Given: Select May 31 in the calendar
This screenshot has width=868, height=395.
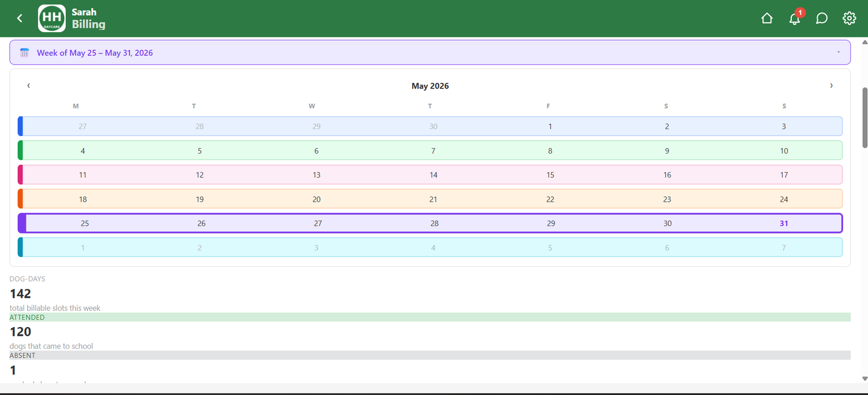Looking at the screenshot, I should tap(784, 223).
